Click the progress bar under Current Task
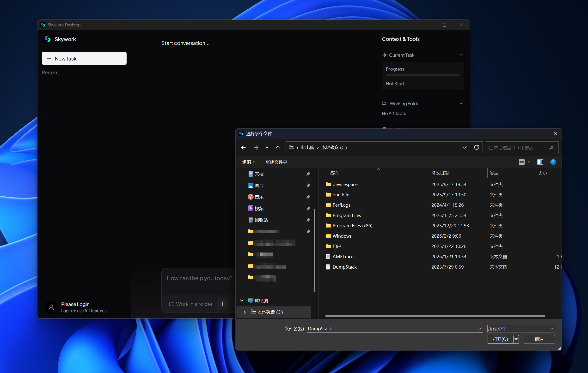The width and height of the screenshot is (588, 373). (423, 75)
